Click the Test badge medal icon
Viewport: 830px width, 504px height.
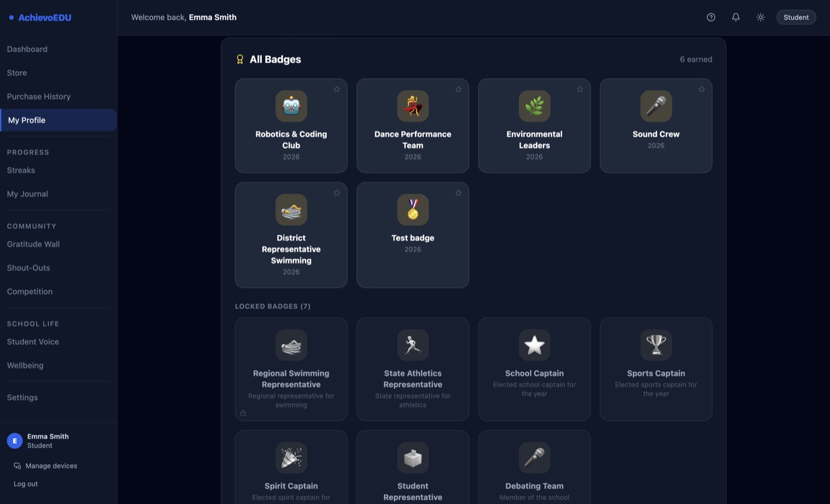[x=413, y=210]
